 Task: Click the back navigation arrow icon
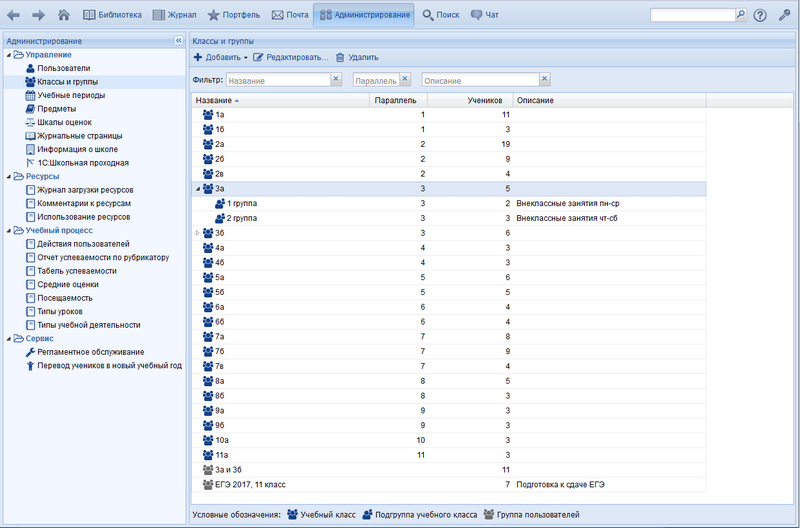click(x=14, y=15)
